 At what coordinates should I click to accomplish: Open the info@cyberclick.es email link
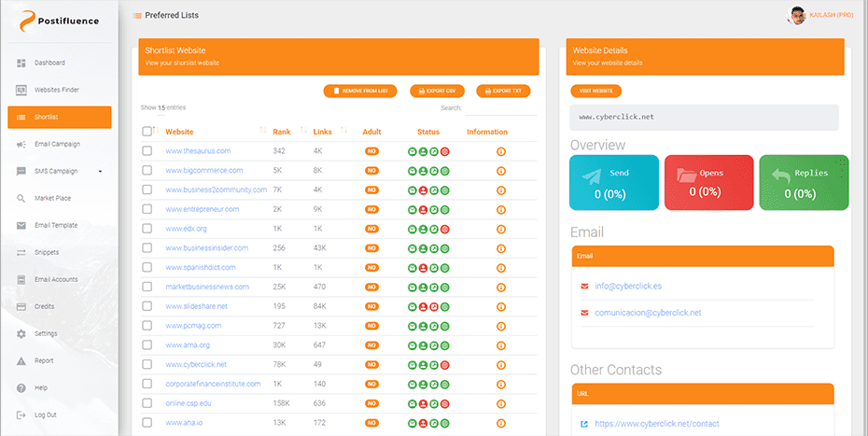tap(627, 286)
